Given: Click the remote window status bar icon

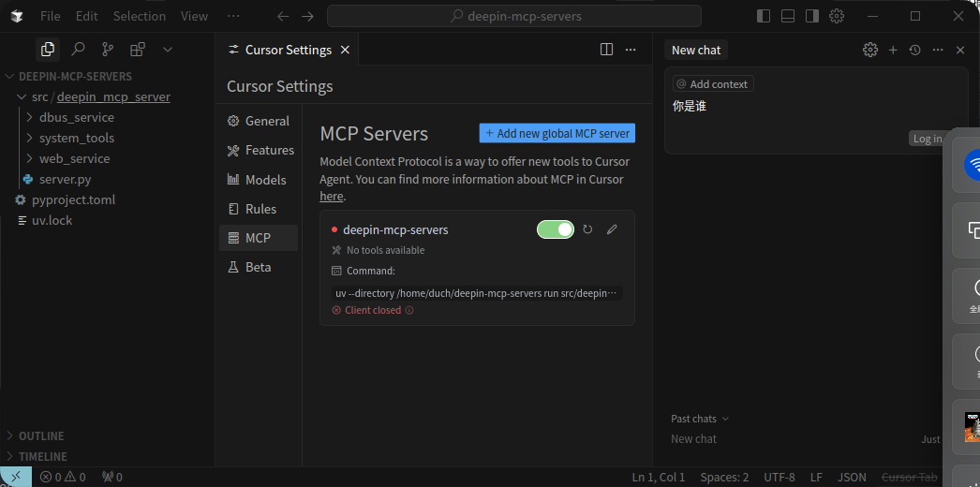Looking at the screenshot, I should [x=16, y=477].
